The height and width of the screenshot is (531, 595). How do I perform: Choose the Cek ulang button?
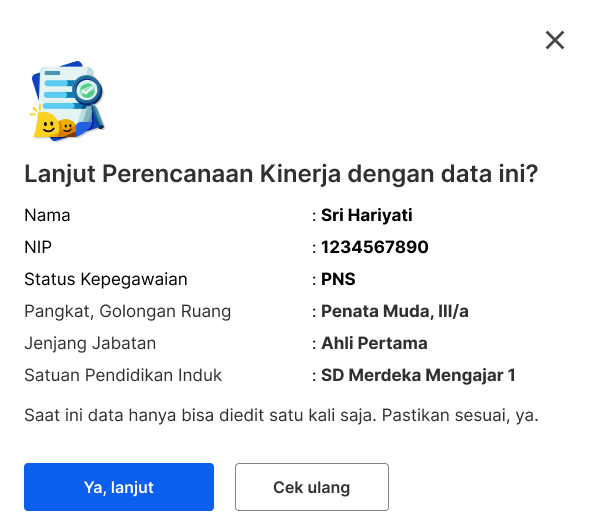[312, 487]
